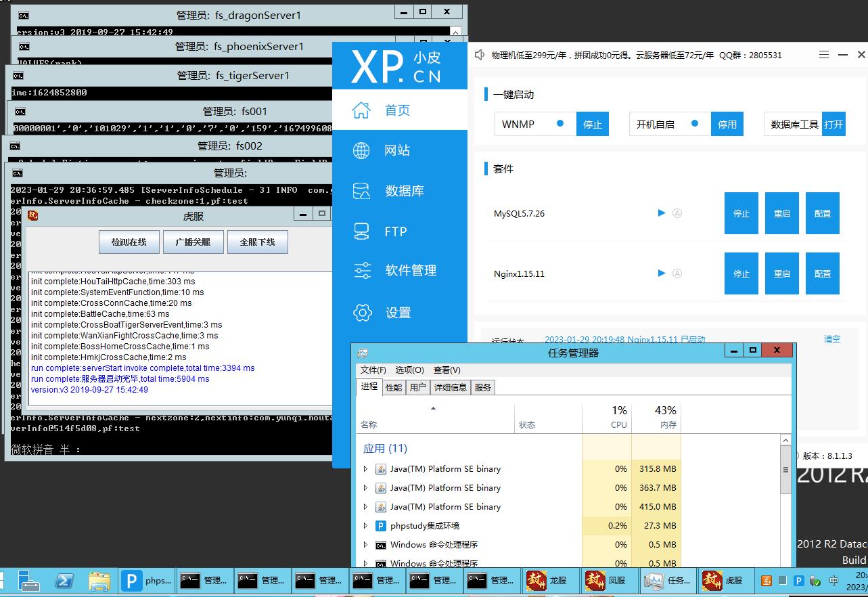The width and height of the screenshot is (868, 597).
Task: Restart MySQL5.7.26 with 重启
Action: click(x=782, y=213)
